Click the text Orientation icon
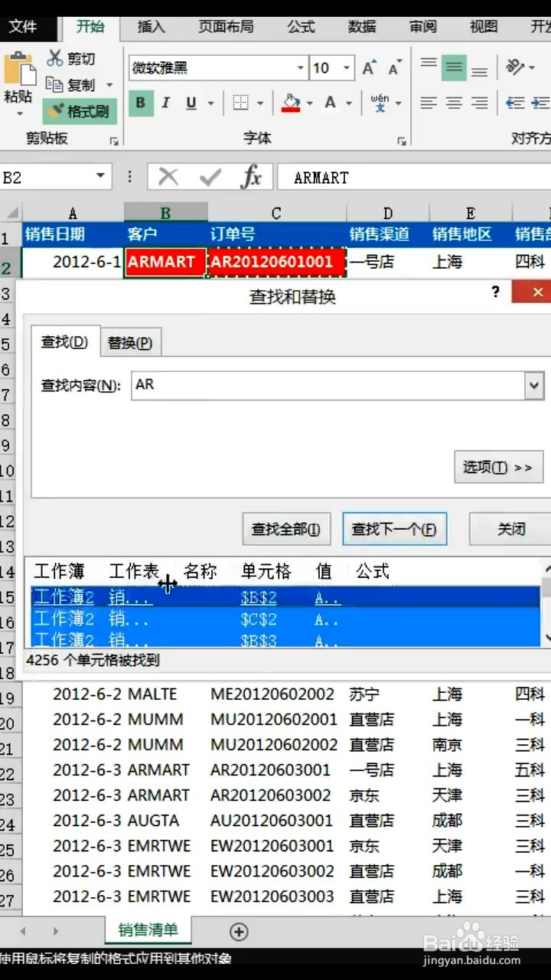551x980 pixels. pos(516,67)
